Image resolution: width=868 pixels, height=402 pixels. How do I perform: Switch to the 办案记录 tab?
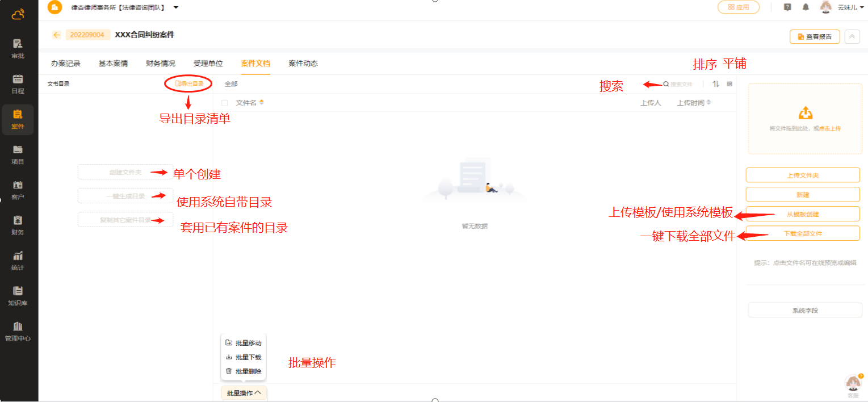coord(66,64)
